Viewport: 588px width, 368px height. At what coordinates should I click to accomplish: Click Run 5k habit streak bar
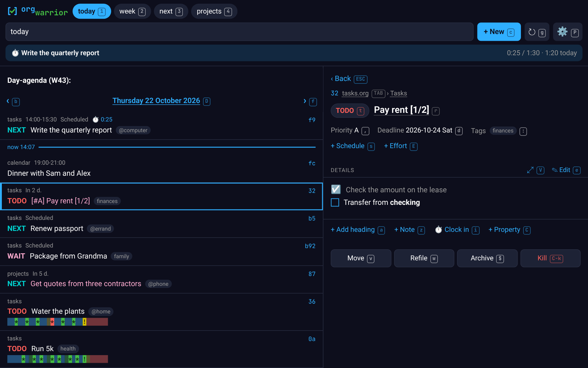click(x=58, y=359)
